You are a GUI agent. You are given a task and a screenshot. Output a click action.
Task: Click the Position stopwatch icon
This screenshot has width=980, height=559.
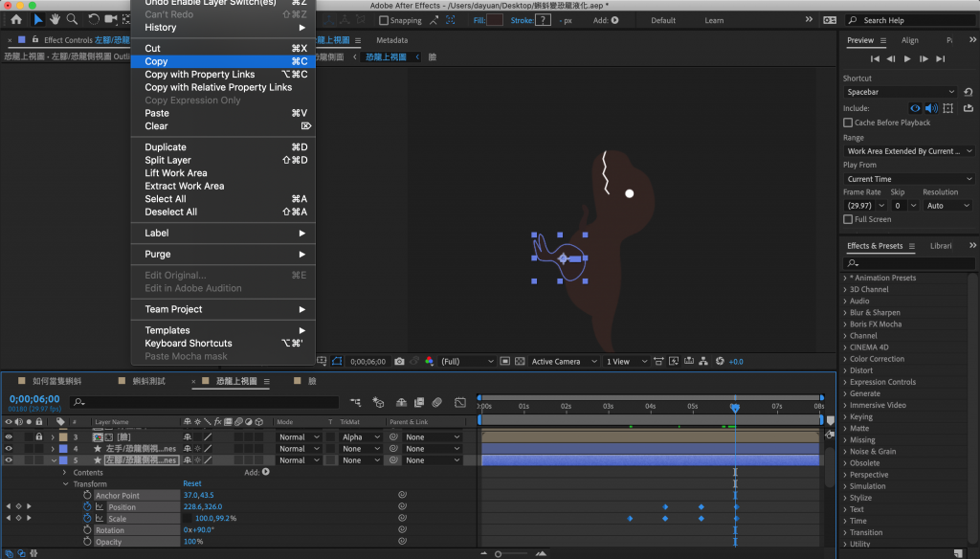pos(87,506)
